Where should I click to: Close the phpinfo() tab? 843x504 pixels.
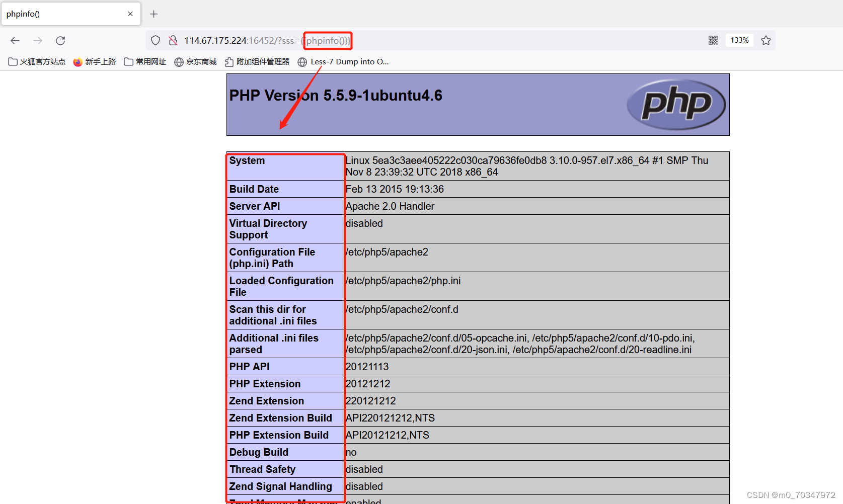pos(130,14)
